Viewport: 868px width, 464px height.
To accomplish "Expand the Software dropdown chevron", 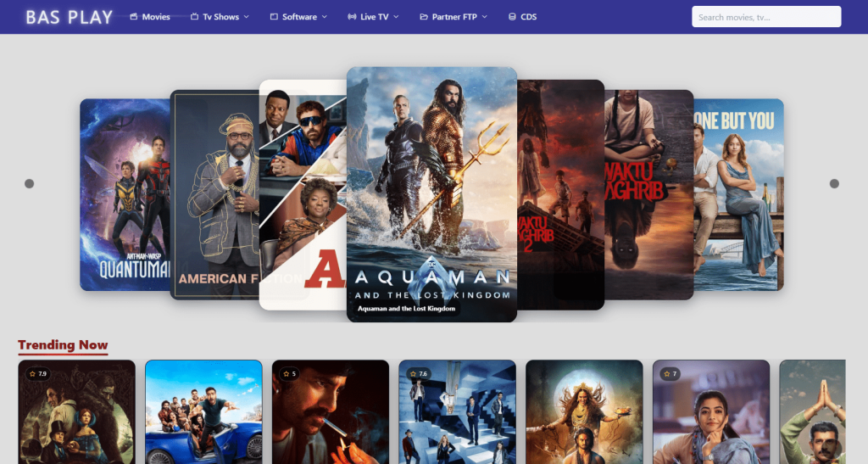I will click(325, 17).
